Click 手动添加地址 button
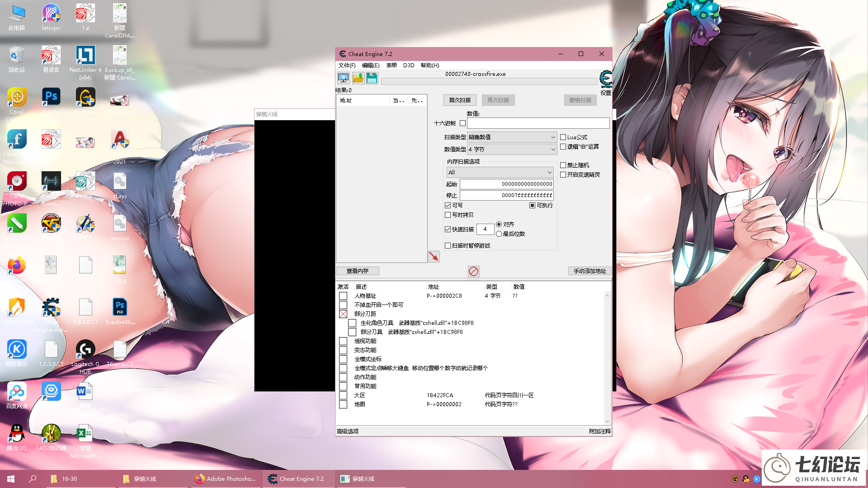 [x=590, y=271]
